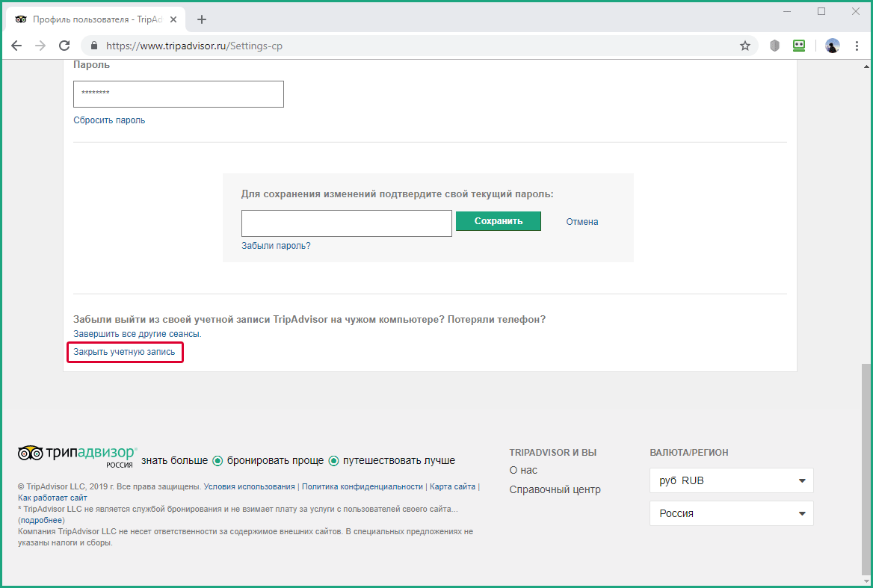Open the О нас footer link
The height and width of the screenshot is (588, 873).
tap(523, 470)
